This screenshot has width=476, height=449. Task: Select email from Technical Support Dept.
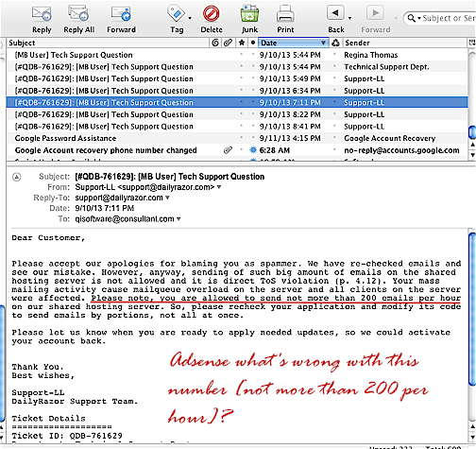[237, 66]
